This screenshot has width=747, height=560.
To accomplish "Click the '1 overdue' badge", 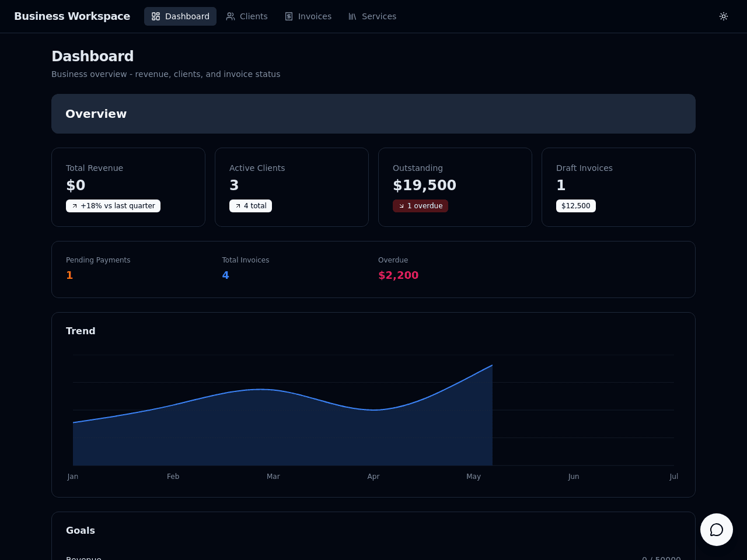I will tap(420, 206).
